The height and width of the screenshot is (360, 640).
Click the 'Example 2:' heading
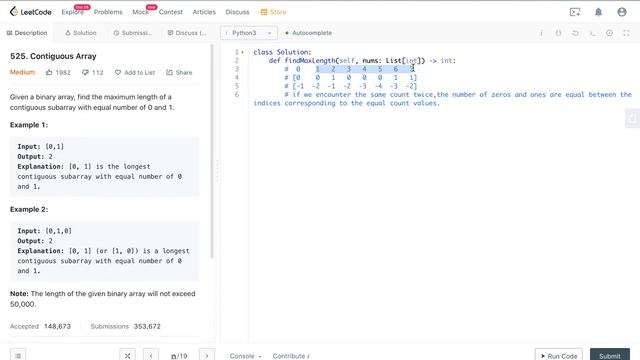click(29, 209)
